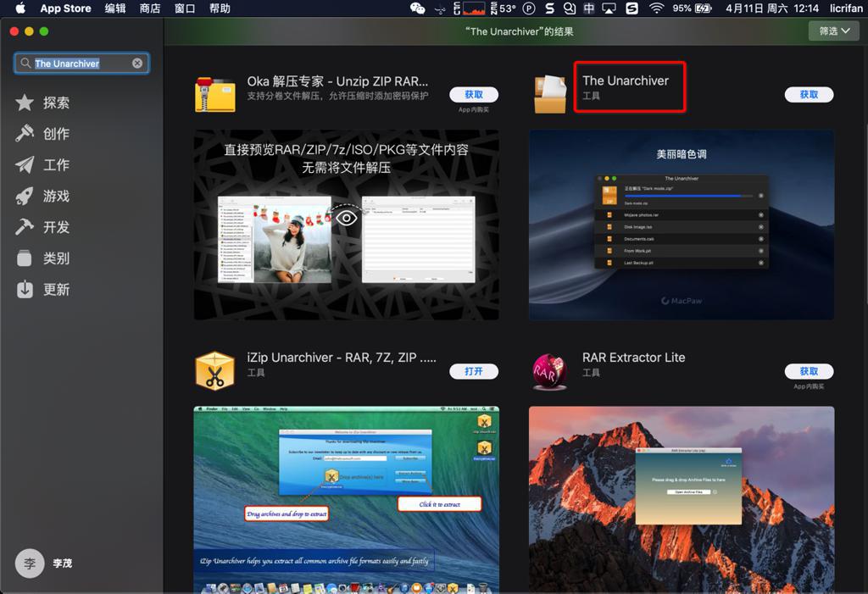Click the WeChat menu bar icon
Viewport: 868px width, 594px height.
[x=417, y=8]
